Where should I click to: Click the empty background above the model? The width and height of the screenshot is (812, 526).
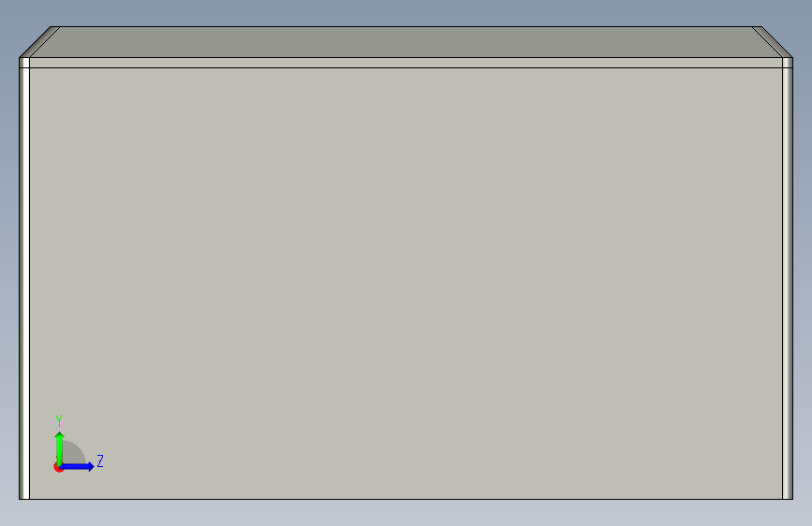tap(406, 11)
